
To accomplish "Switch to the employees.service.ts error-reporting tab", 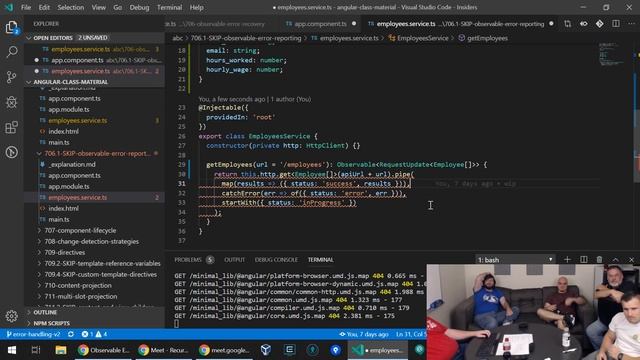I will [460, 24].
